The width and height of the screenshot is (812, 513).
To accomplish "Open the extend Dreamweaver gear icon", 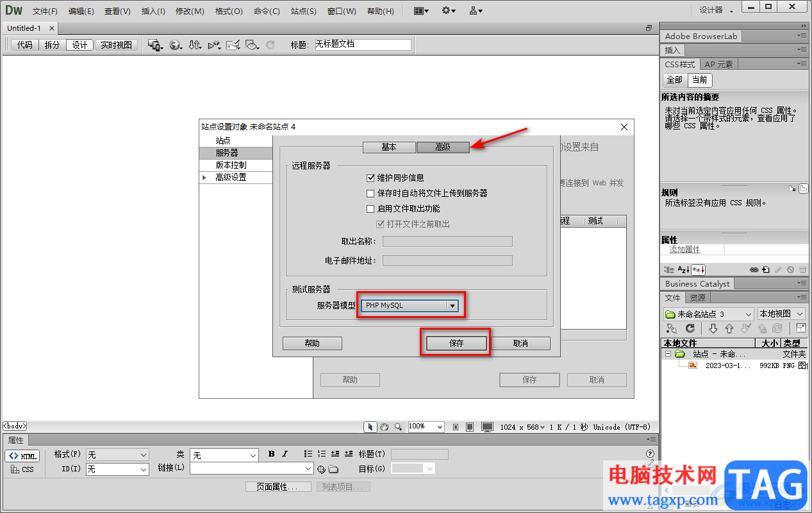I will pos(449,11).
